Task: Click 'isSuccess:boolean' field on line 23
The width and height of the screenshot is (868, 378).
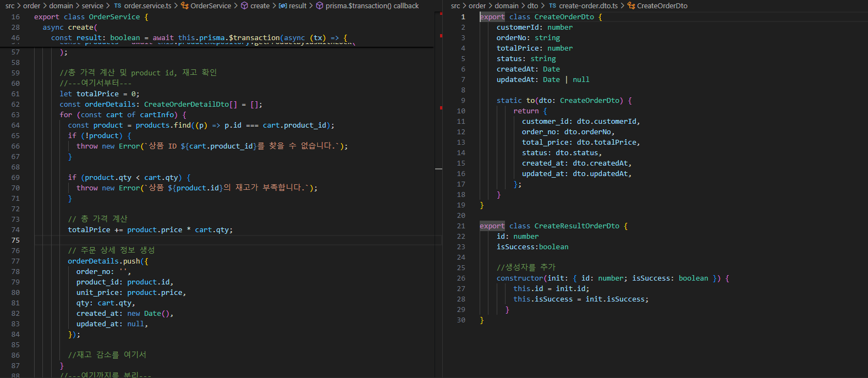Action: [x=532, y=247]
